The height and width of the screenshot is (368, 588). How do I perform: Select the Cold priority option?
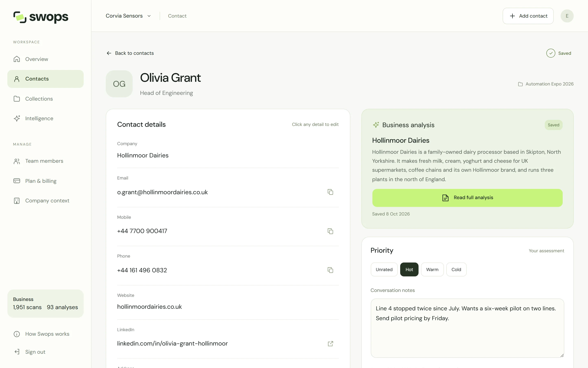click(456, 269)
